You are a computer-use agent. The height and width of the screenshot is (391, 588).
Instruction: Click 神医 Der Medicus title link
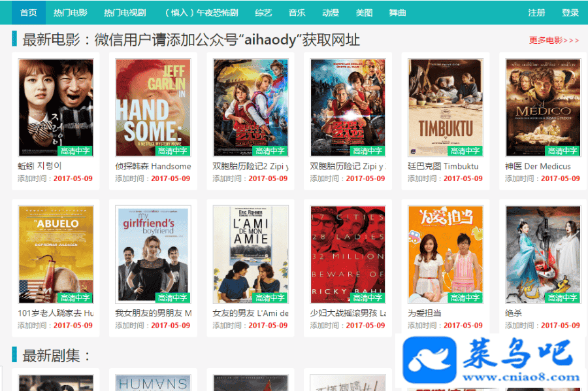tap(538, 166)
